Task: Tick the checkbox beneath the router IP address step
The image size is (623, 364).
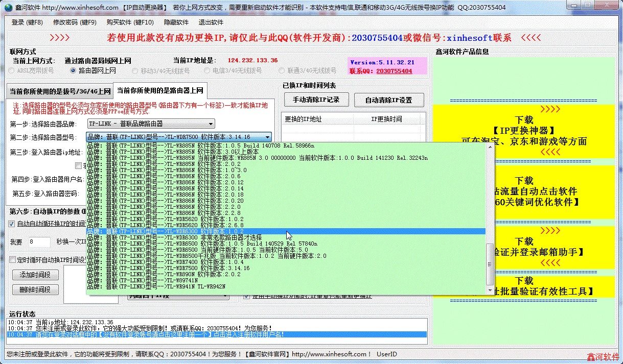Action: pyautogui.click(x=78, y=165)
